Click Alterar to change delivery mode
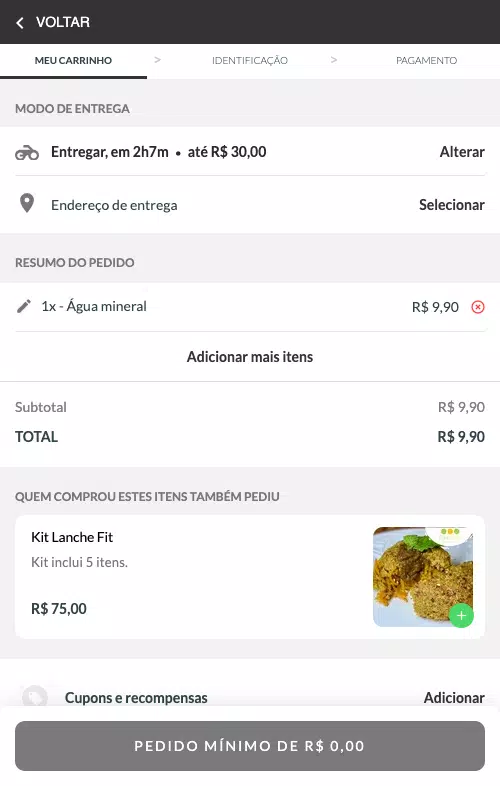This screenshot has width=500, height=786. (x=462, y=152)
